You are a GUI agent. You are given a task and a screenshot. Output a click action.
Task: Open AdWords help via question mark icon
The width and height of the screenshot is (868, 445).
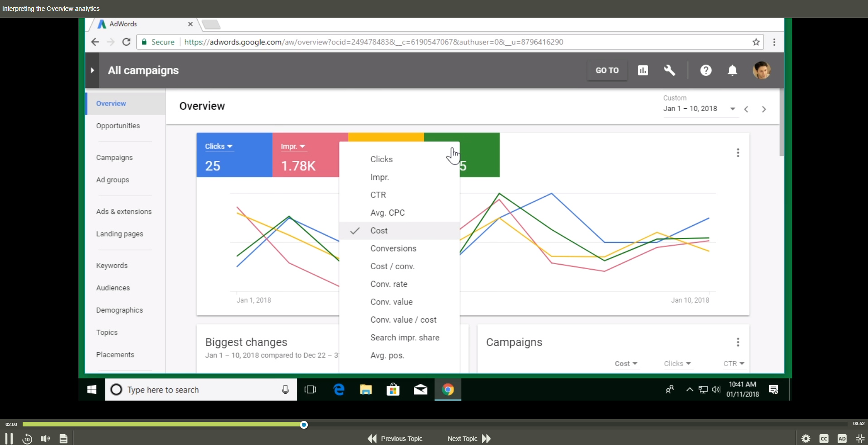[x=706, y=70]
